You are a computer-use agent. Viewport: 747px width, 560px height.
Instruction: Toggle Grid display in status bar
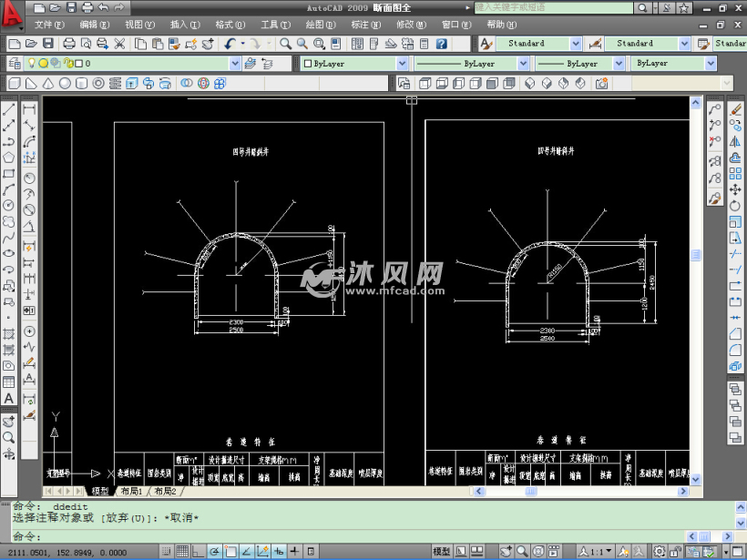[182, 552]
